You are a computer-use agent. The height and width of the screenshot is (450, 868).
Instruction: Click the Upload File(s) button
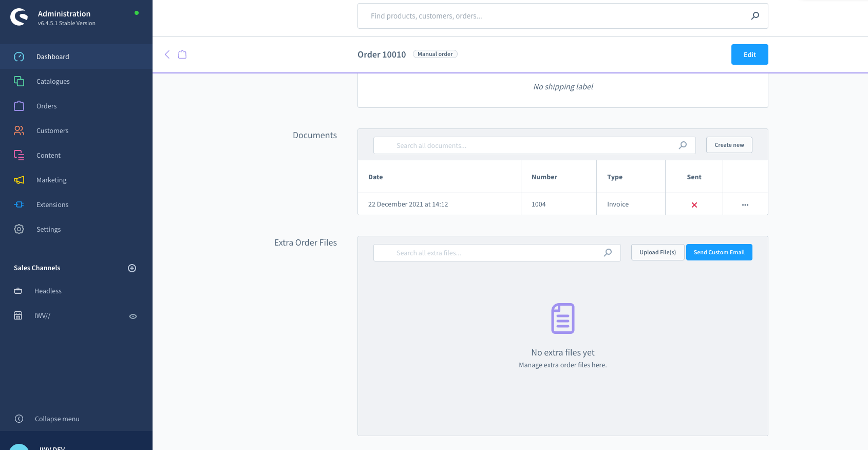coord(657,252)
